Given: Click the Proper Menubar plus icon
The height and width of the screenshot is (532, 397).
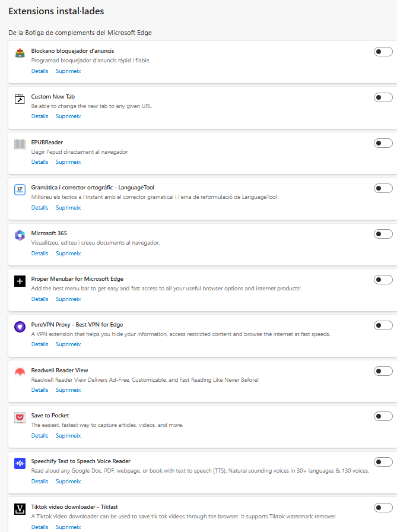Looking at the screenshot, I should point(20,281).
